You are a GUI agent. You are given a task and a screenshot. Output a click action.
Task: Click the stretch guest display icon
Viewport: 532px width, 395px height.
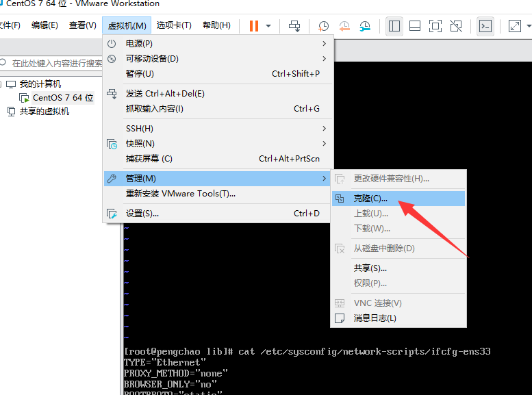pos(515,26)
